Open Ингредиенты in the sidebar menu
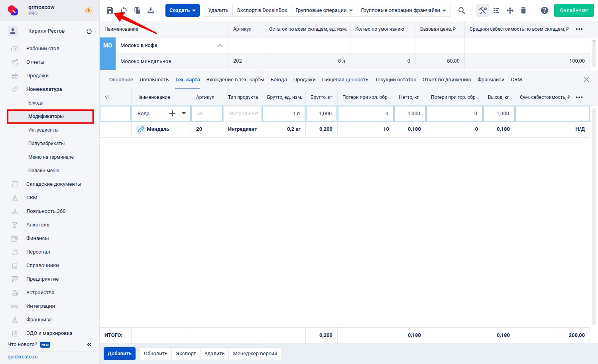The width and height of the screenshot is (598, 364). click(43, 130)
